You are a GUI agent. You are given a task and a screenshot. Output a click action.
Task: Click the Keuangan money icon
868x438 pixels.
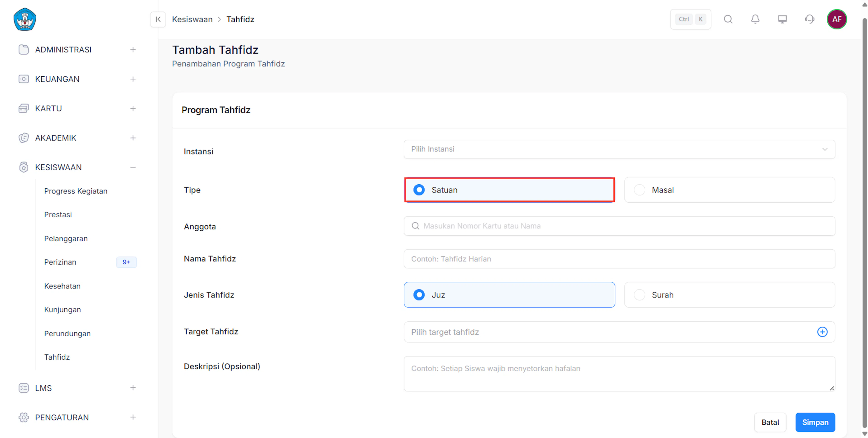click(24, 79)
